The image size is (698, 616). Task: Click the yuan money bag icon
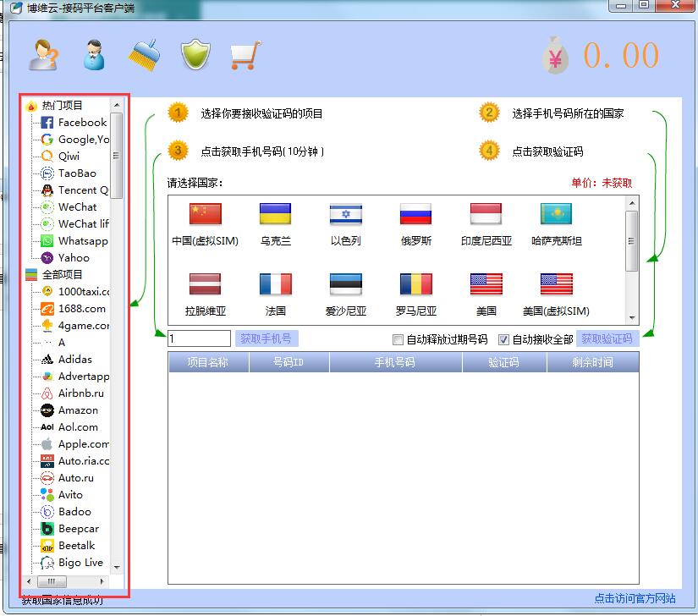pyautogui.click(x=555, y=55)
